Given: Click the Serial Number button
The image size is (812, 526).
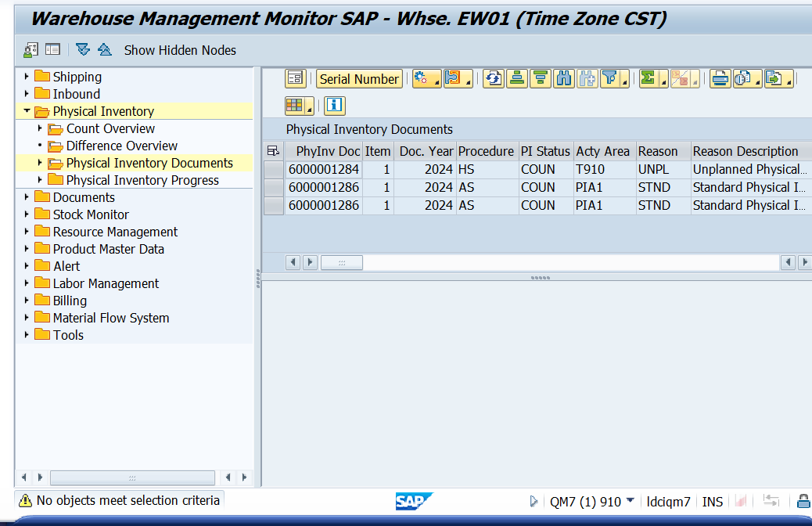Looking at the screenshot, I should (x=359, y=79).
